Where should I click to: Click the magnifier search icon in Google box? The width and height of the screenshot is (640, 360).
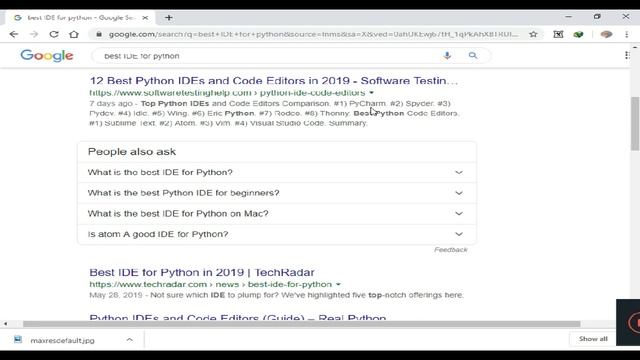473,55
